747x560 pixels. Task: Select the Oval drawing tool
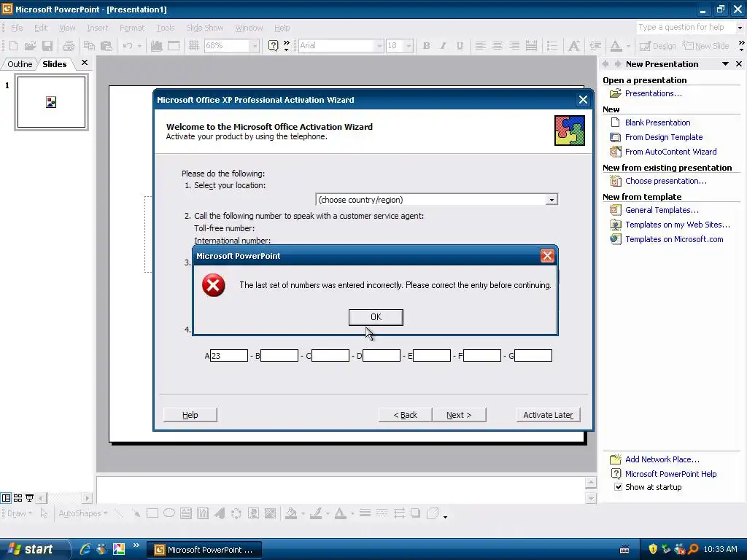point(169,513)
